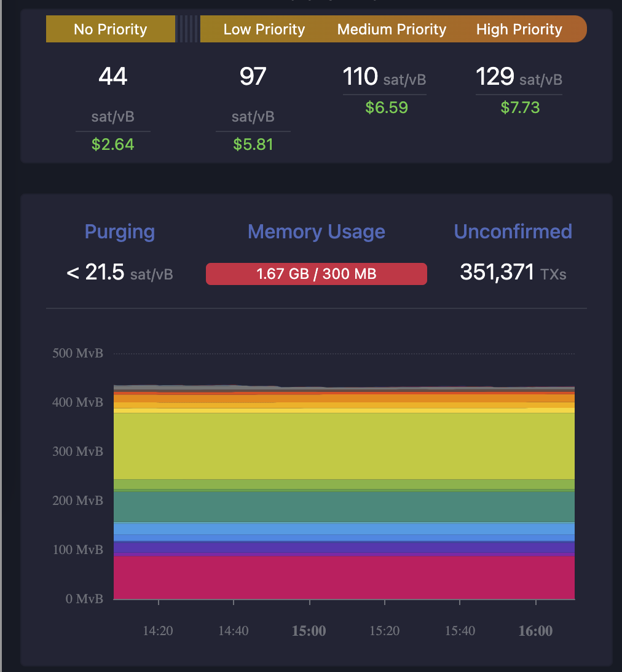Click the $6.59 medium priority cost
Image resolution: width=622 pixels, height=672 pixels.
pyautogui.click(x=386, y=108)
